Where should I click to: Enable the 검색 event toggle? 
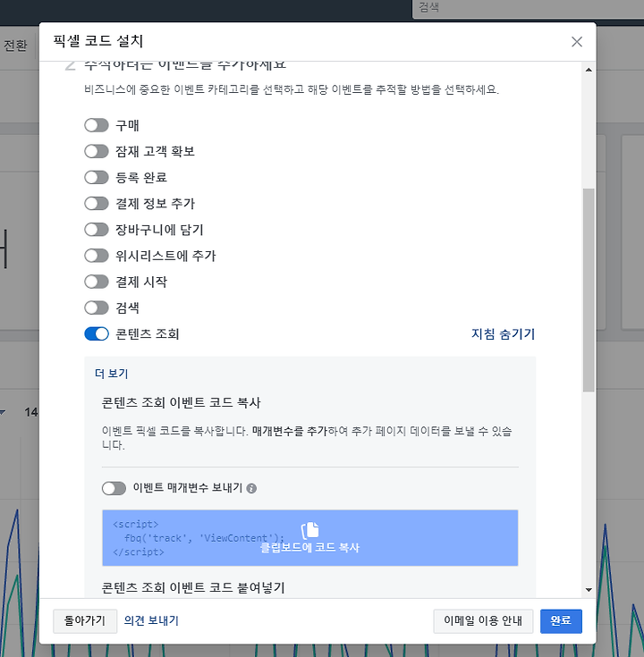pos(97,307)
